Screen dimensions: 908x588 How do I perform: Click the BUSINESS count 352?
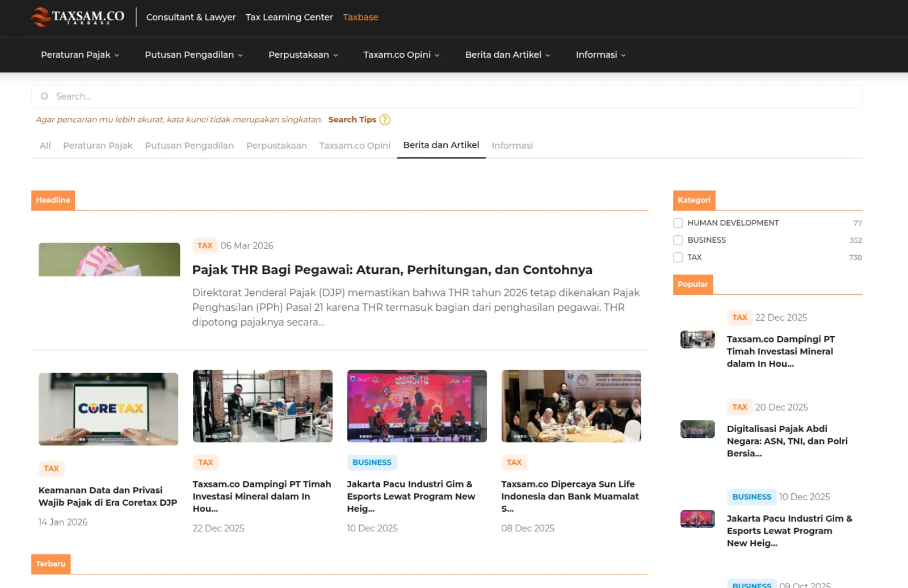856,240
